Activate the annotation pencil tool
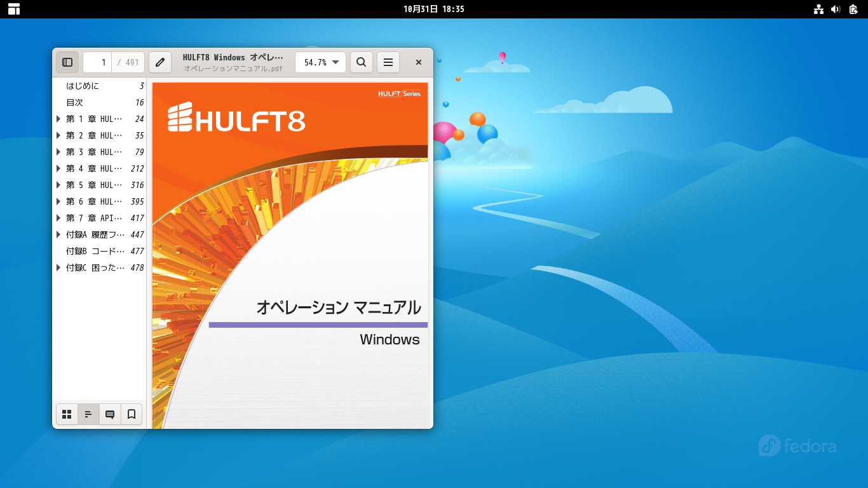 click(x=160, y=62)
